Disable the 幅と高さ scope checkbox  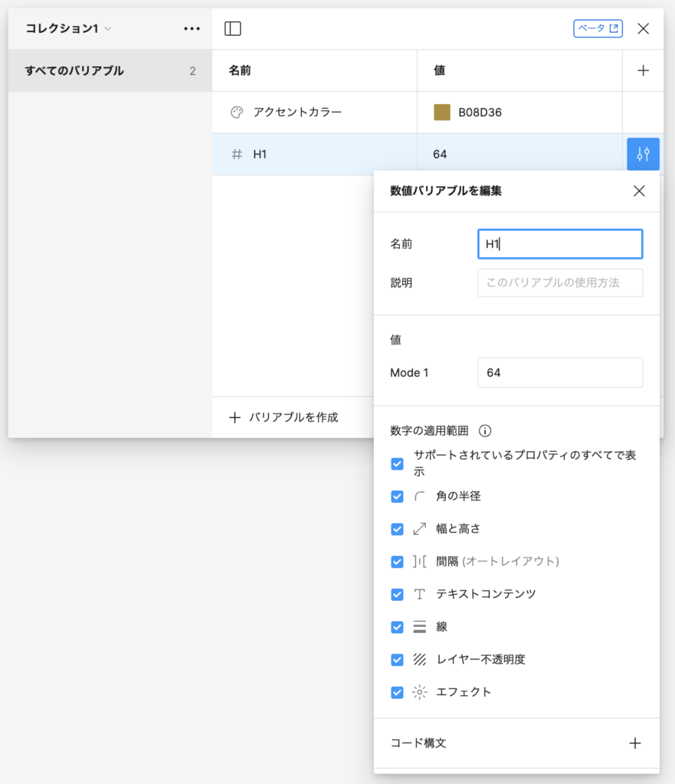[x=397, y=529]
